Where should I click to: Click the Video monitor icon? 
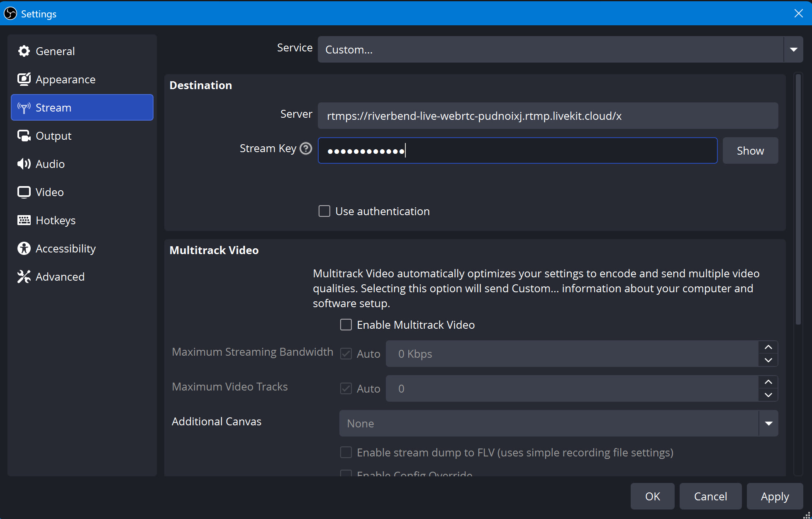click(x=24, y=192)
